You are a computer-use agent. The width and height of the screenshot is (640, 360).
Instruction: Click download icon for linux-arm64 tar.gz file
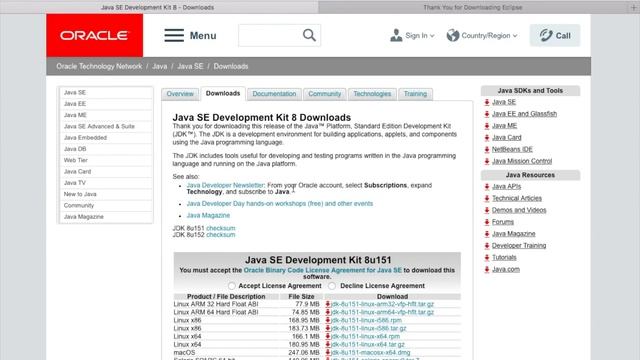(x=327, y=312)
